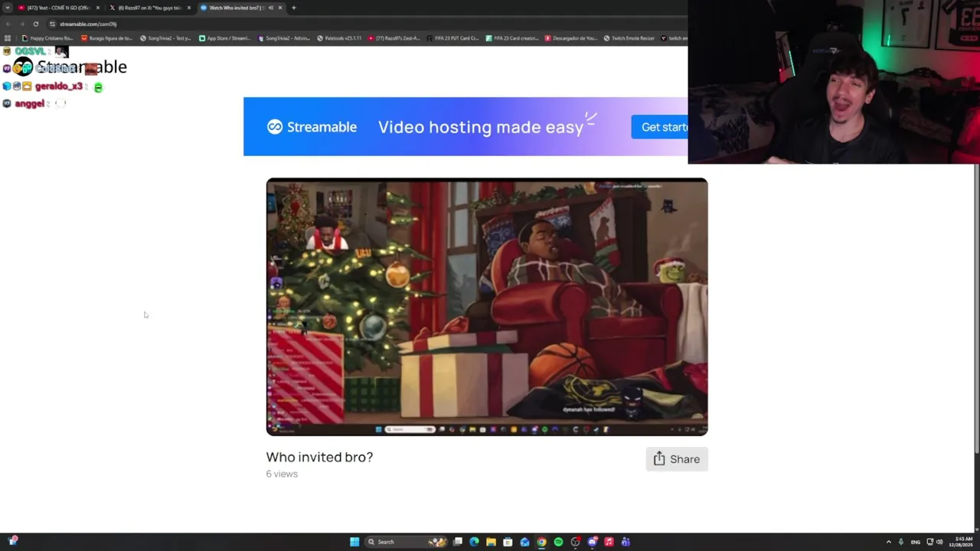Open the network status tray icon

(930, 542)
